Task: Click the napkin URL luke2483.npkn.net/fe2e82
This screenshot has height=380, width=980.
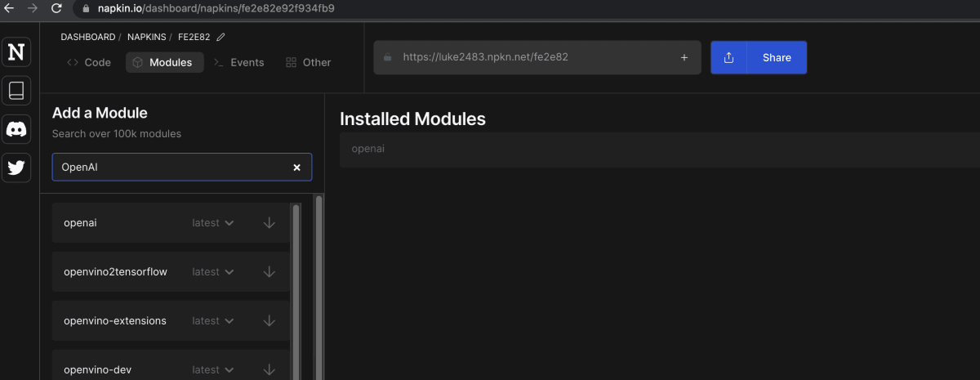Action: pyautogui.click(x=485, y=58)
